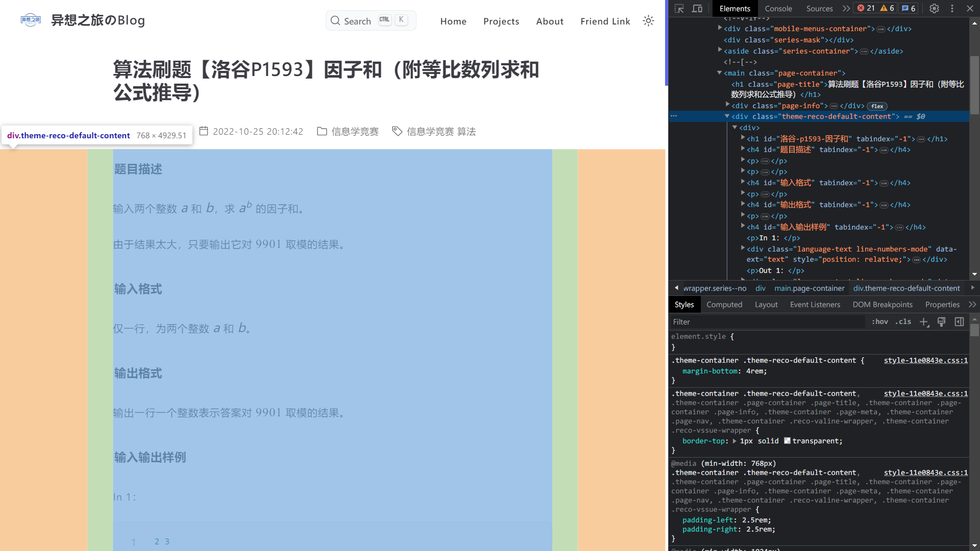The image size is (980, 551).
Task: Click the transparent color swatch
Action: [x=787, y=441]
